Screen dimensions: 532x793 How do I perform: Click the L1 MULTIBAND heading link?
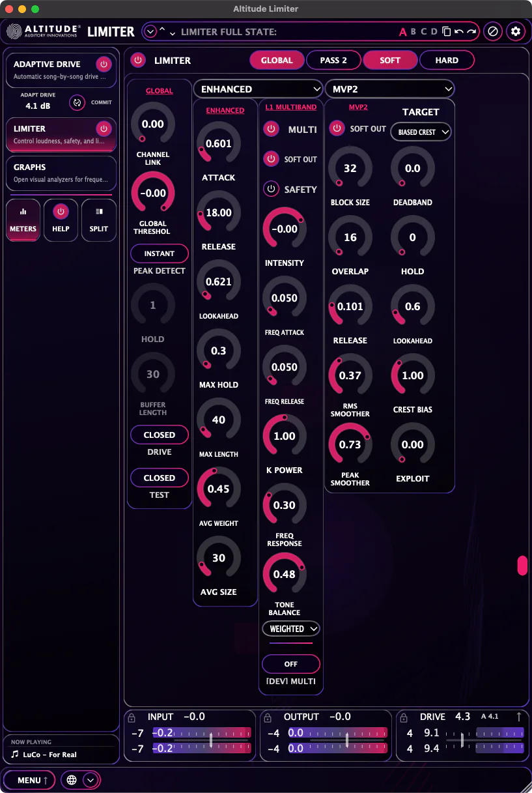click(291, 107)
